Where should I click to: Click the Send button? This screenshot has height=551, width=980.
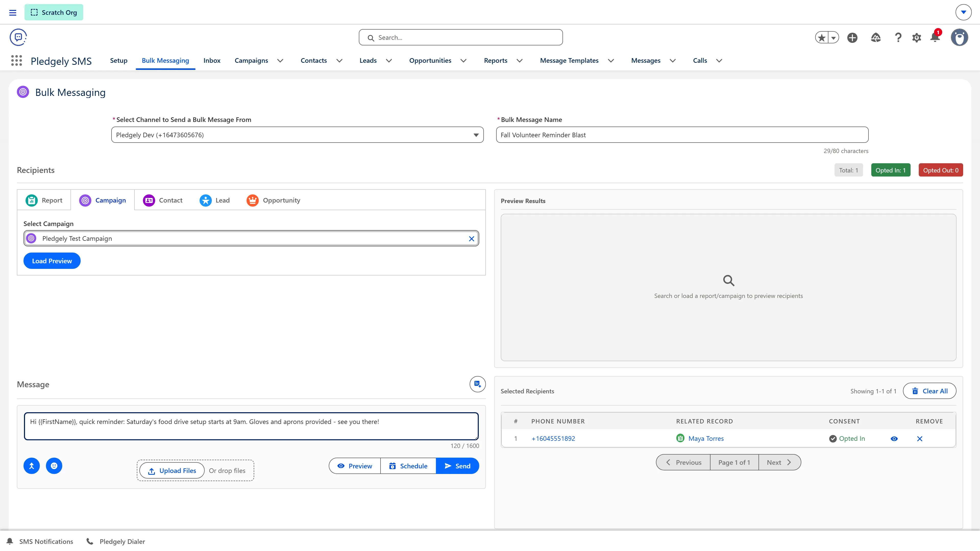pyautogui.click(x=457, y=466)
